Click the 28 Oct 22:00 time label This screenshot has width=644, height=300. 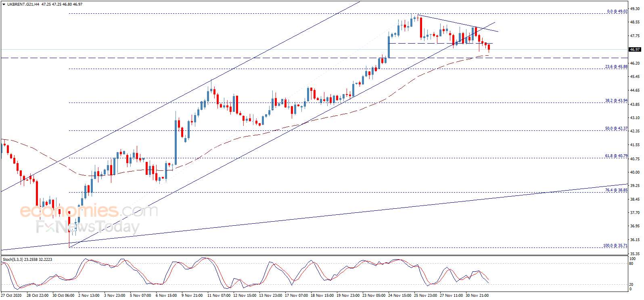tap(38, 296)
